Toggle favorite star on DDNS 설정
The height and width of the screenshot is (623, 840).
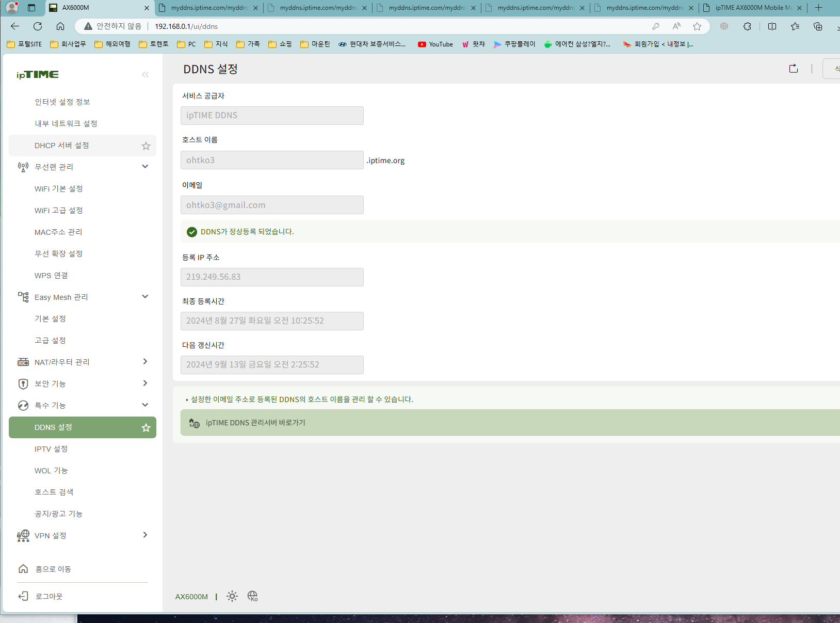(146, 428)
